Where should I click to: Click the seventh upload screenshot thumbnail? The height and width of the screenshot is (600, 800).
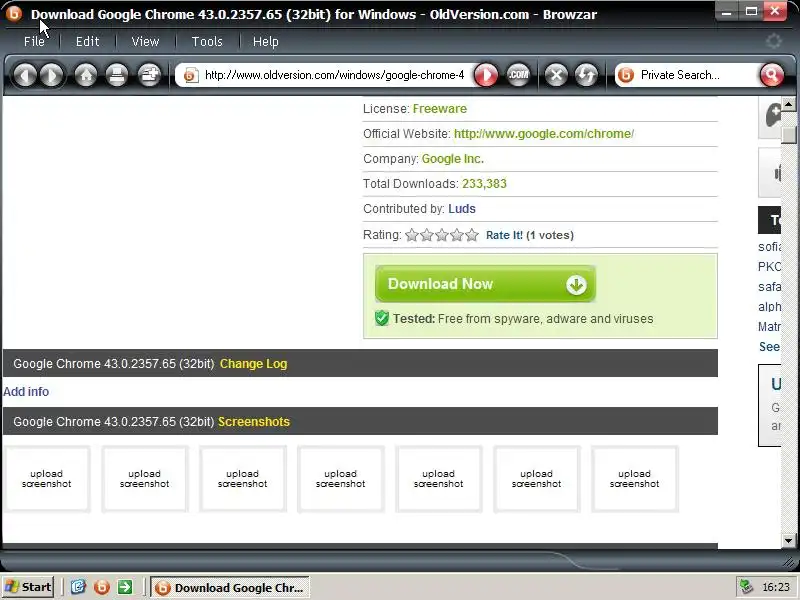(634, 479)
